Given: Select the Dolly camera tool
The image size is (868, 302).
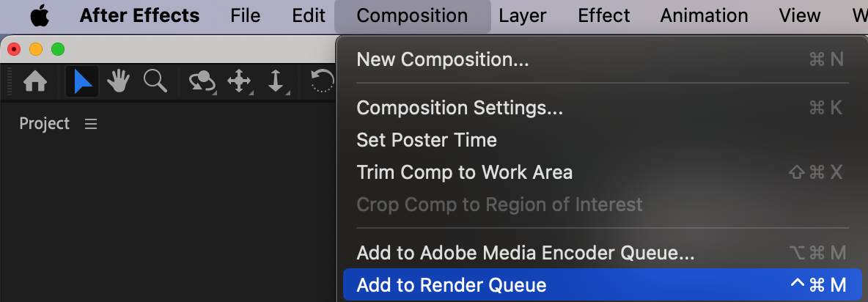Looking at the screenshot, I should pos(276,81).
